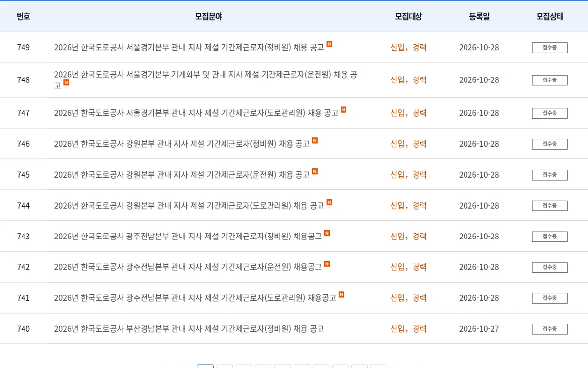This screenshot has width=588, height=368.
Task: Click the N new badge on row 747
Action: (x=343, y=109)
